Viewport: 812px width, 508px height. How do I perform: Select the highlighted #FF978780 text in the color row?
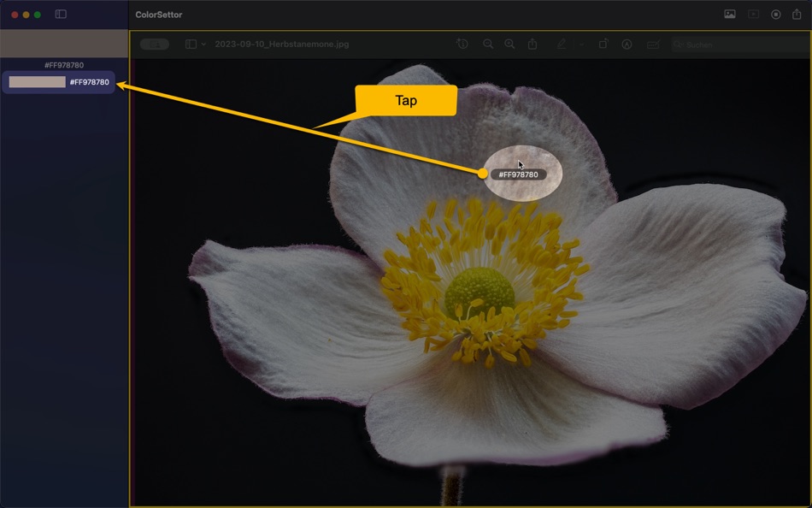[90, 82]
